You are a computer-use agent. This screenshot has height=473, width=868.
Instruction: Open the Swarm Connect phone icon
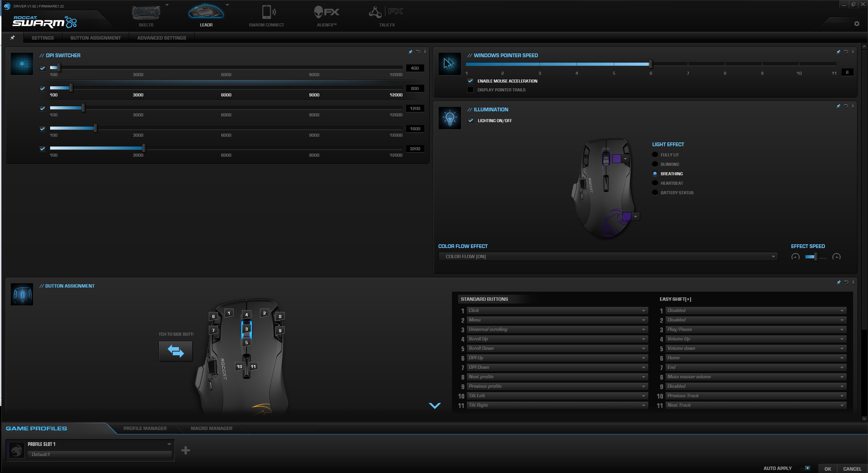tap(266, 13)
